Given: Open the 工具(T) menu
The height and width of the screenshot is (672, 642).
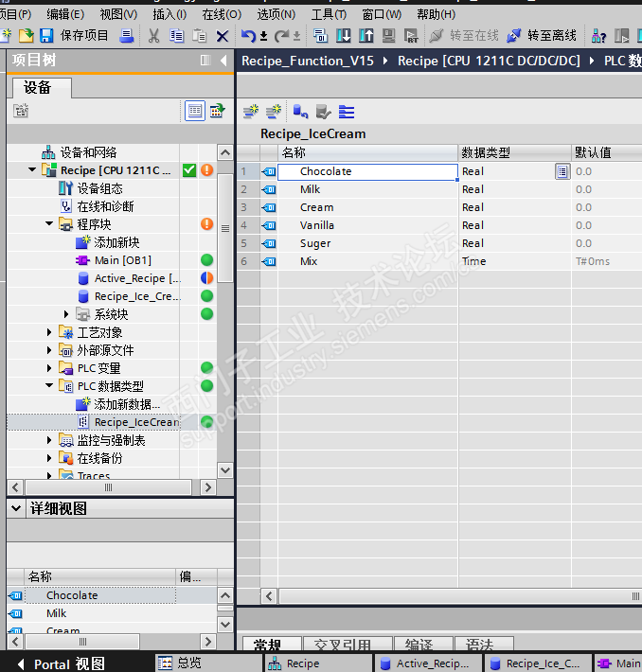Looking at the screenshot, I should (329, 14).
